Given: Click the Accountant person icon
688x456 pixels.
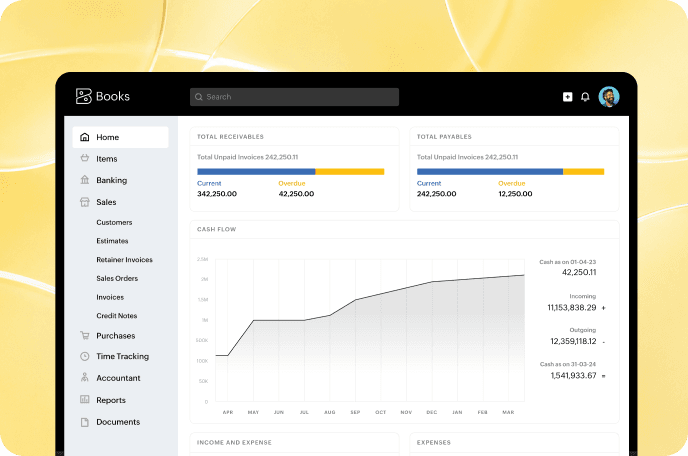Looking at the screenshot, I should click(85, 377).
